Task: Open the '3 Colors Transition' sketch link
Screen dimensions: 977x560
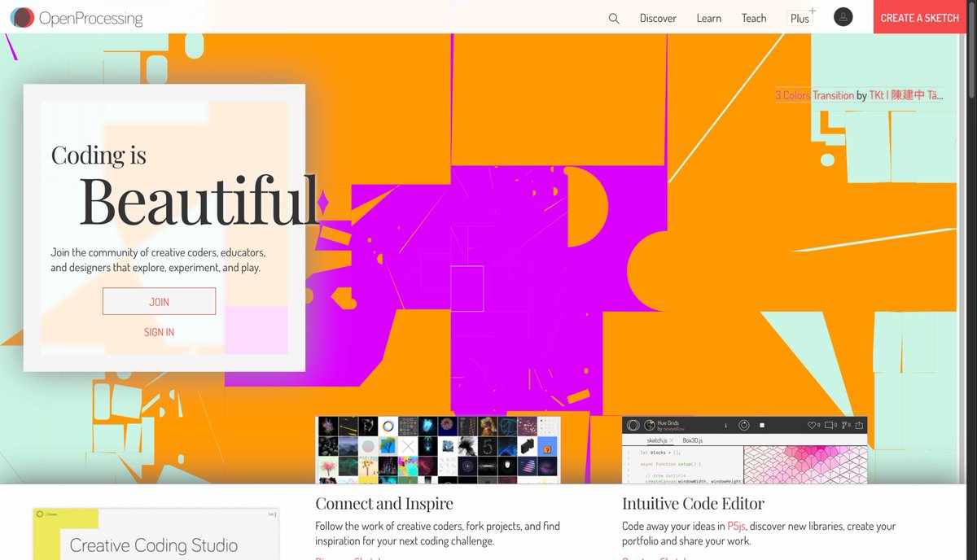Action: [x=814, y=95]
